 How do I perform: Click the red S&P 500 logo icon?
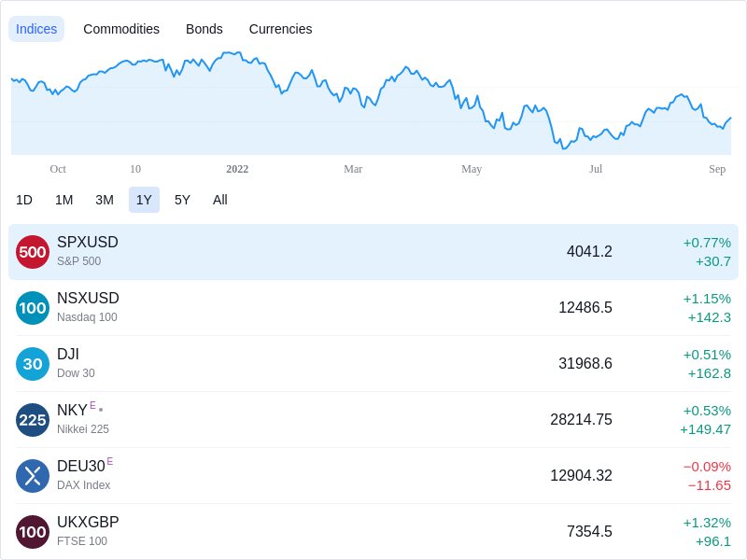click(33, 252)
